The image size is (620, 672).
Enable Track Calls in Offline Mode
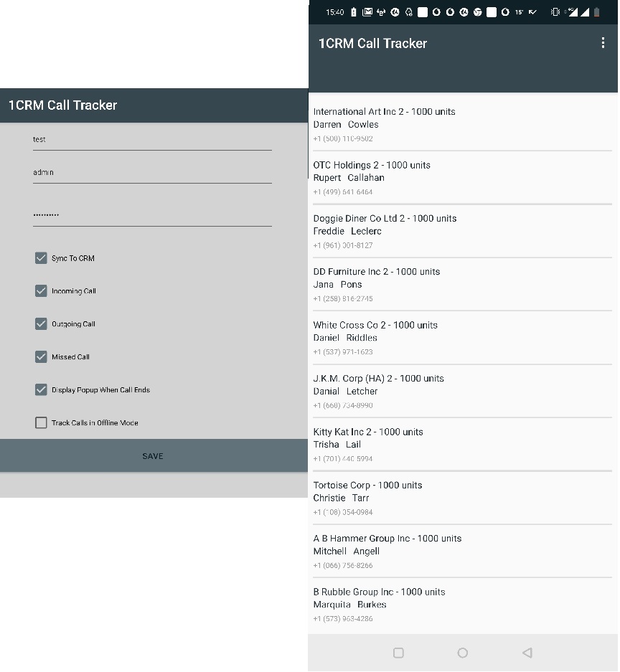click(x=41, y=422)
